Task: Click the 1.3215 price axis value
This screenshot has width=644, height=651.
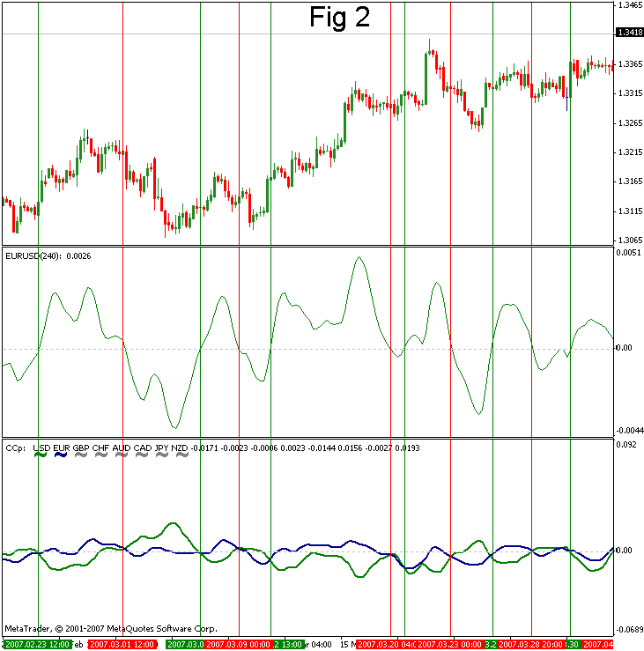Action: pyautogui.click(x=630, y=152)
